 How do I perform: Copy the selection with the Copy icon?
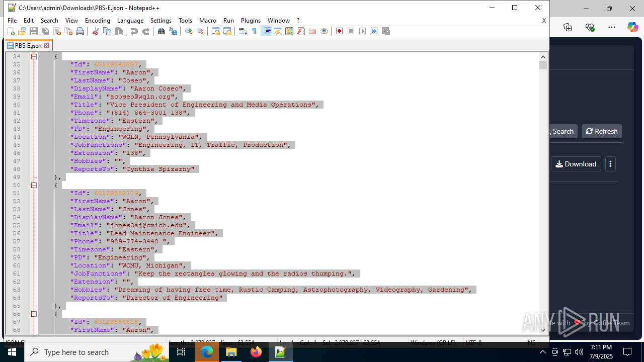coord(107,31)
